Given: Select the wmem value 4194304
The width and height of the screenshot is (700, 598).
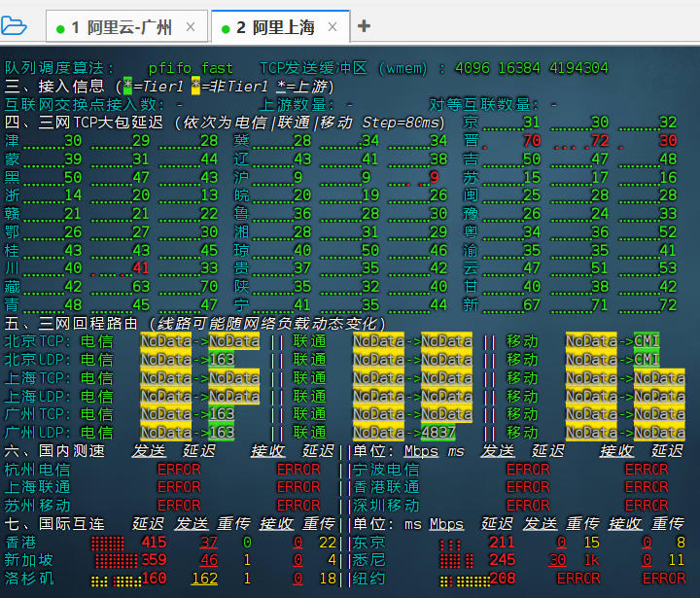Looking at the screenshot, I should [x=578, y=68].
